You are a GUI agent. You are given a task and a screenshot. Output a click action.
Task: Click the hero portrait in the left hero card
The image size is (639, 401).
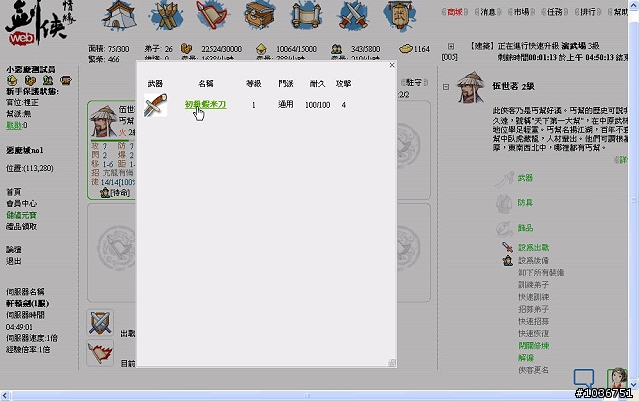point(104,121)
